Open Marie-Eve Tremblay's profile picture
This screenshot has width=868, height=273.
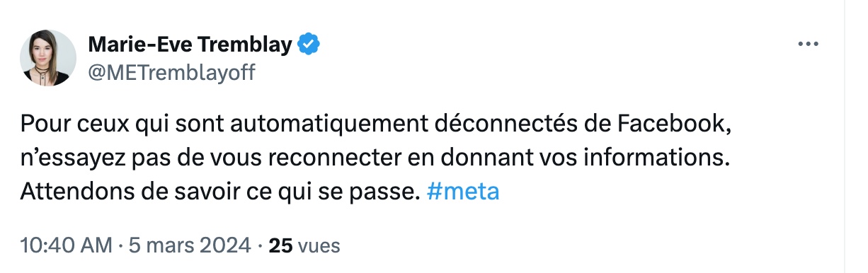48,58
